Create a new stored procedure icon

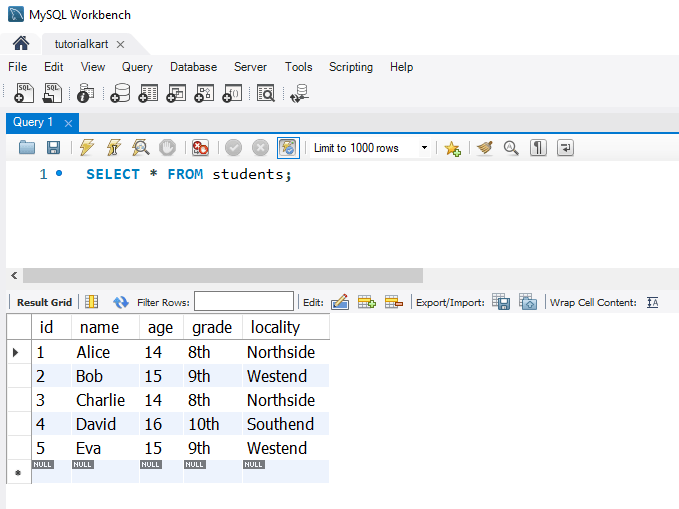click(204, 93)
